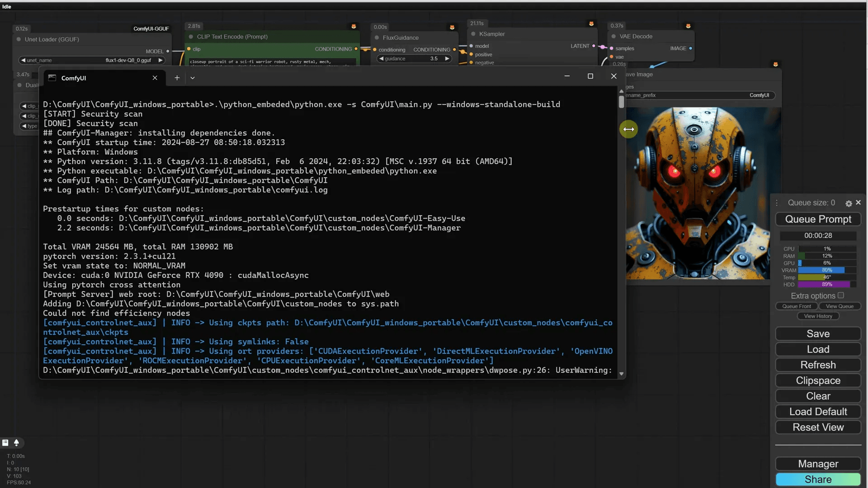Open the clip_name selector in the DualCLIP loader
868x488 pixels.
pos(29,106)
